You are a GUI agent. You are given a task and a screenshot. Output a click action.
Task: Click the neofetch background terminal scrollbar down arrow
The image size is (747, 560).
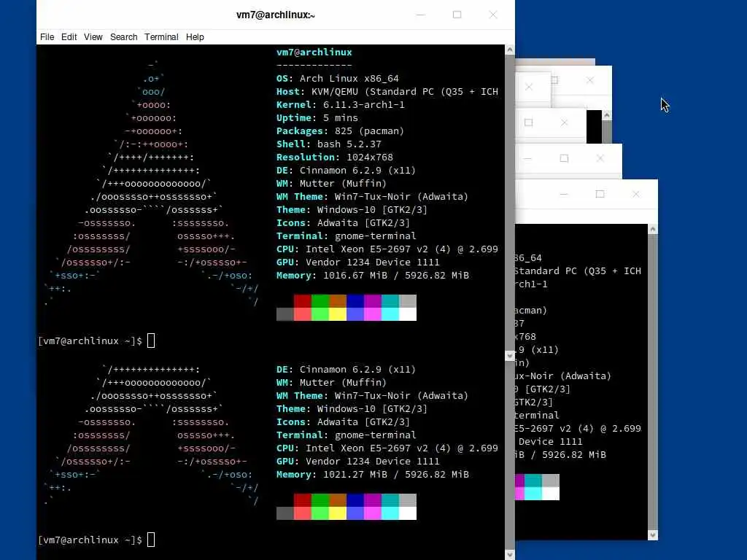(653, 535)
